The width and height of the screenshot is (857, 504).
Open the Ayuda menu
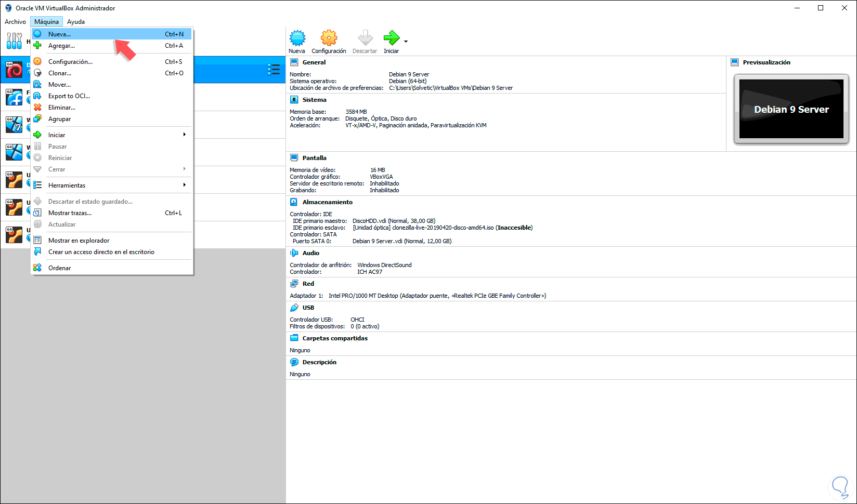pos(76,22)
